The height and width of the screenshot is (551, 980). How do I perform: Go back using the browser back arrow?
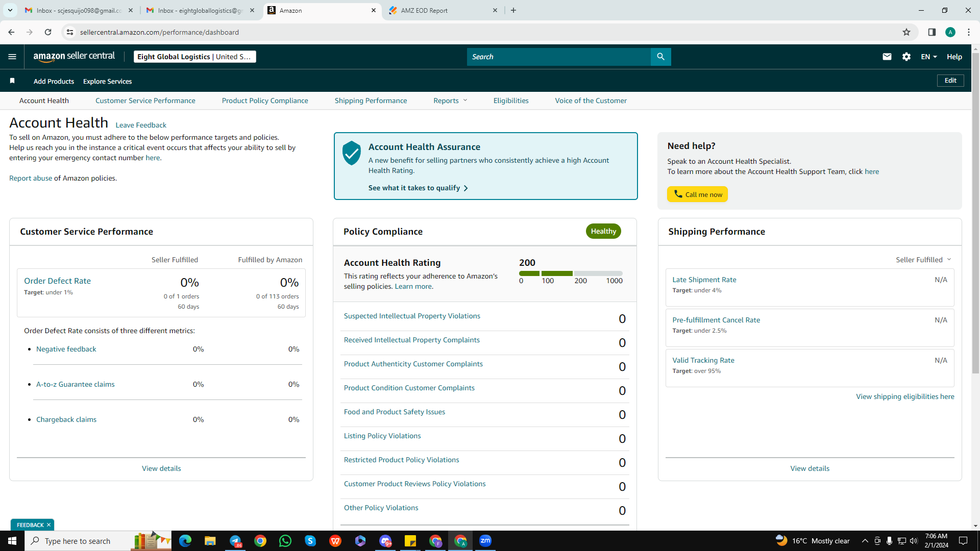click(11, 32)
